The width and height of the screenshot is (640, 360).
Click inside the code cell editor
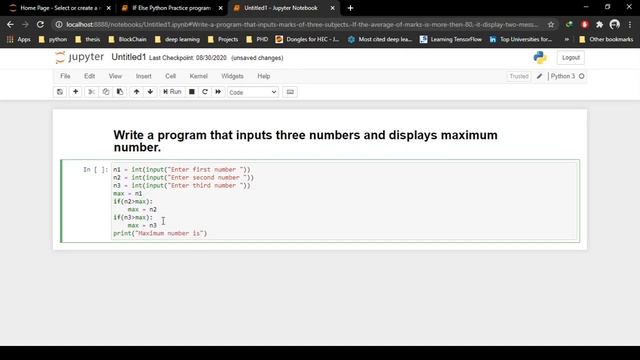point(344,201)
